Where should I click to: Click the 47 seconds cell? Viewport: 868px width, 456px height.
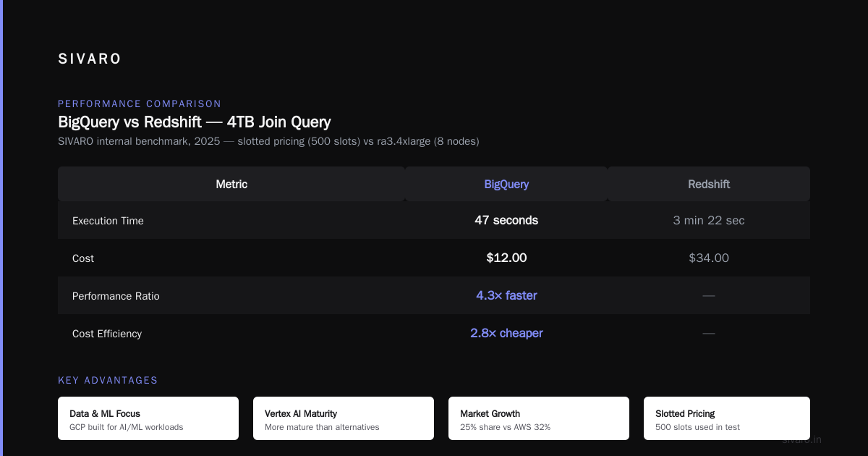pyautogui.click(x=506, y=220)
